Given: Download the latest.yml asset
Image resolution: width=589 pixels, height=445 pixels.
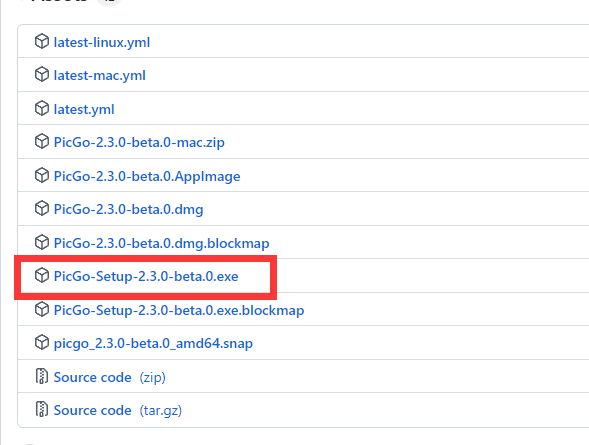Looking at the screenshot, I should coord(84,109).
